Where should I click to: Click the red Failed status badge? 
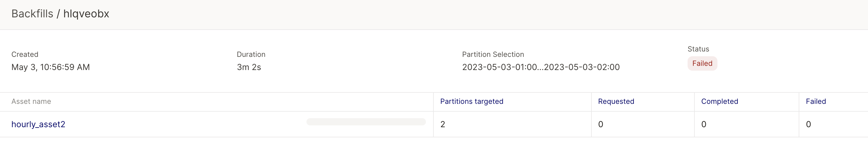(702, 63)
